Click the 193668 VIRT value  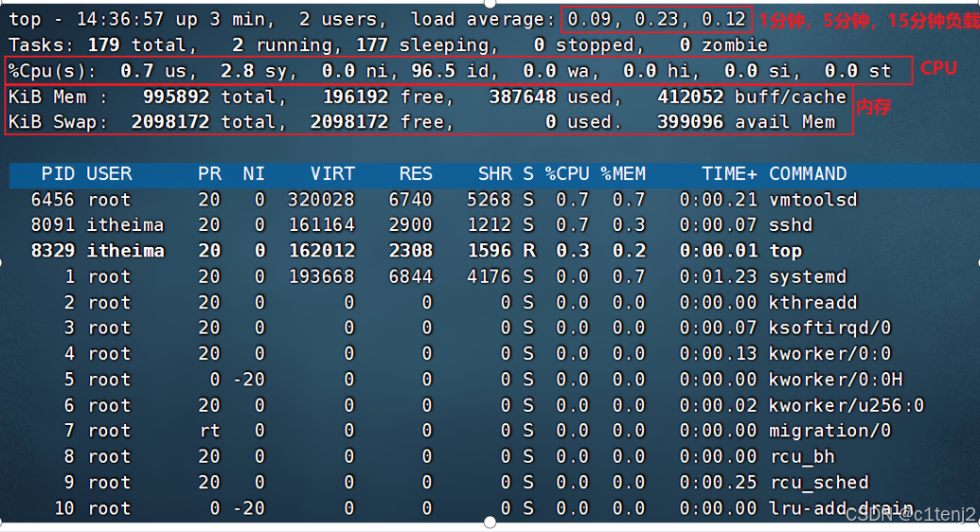tap(321, 276)
